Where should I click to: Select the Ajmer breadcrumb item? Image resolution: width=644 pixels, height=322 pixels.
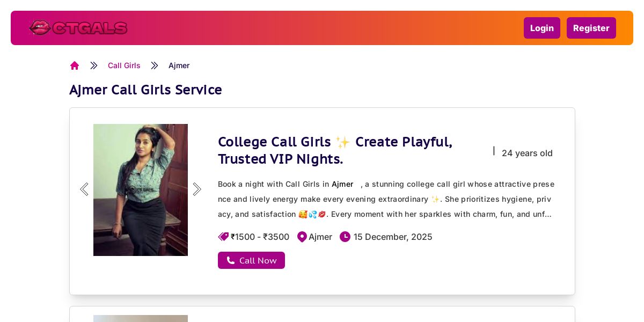[x=179, y=65]
